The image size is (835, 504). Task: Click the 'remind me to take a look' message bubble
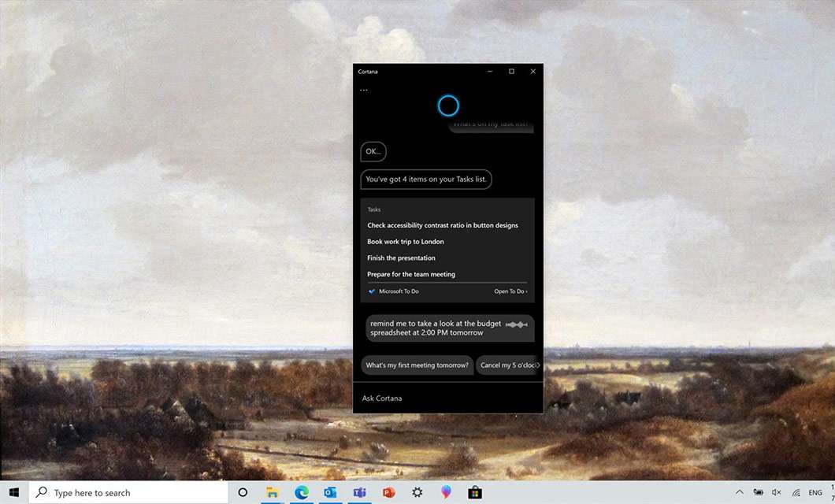click(x=450, y=328)
